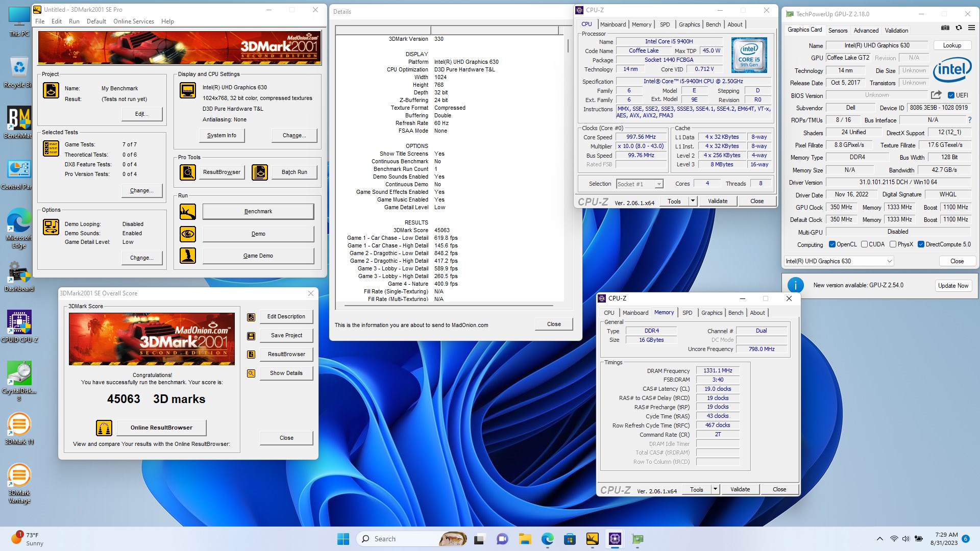Click the Edit Description icon
The width and height of the screenshot is (980, 551).
tap(251, 317)
